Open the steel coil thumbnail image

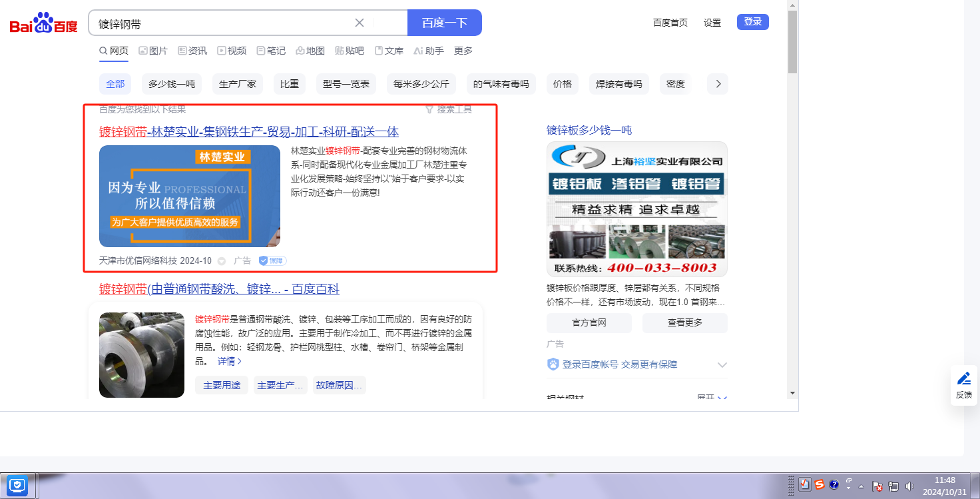click(142, 355)
